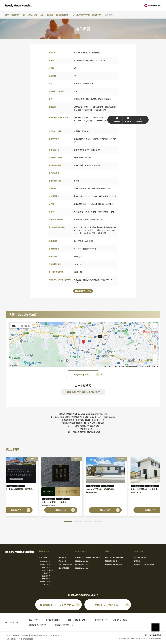Show previous property with carousel left arrow
The height and width of the screenshot is (644, 166).
click(x=39, y=487)
